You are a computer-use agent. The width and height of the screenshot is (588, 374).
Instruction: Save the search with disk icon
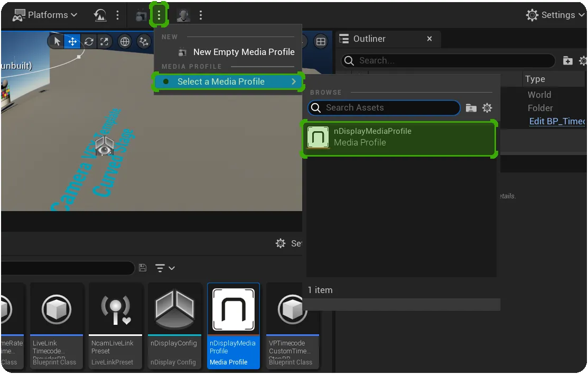coord(143,268)
